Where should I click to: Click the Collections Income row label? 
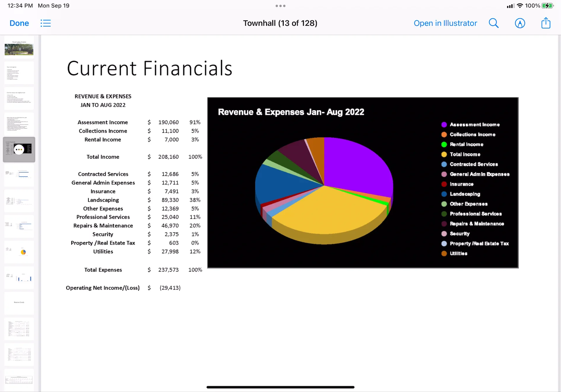[x=103, y=131]
